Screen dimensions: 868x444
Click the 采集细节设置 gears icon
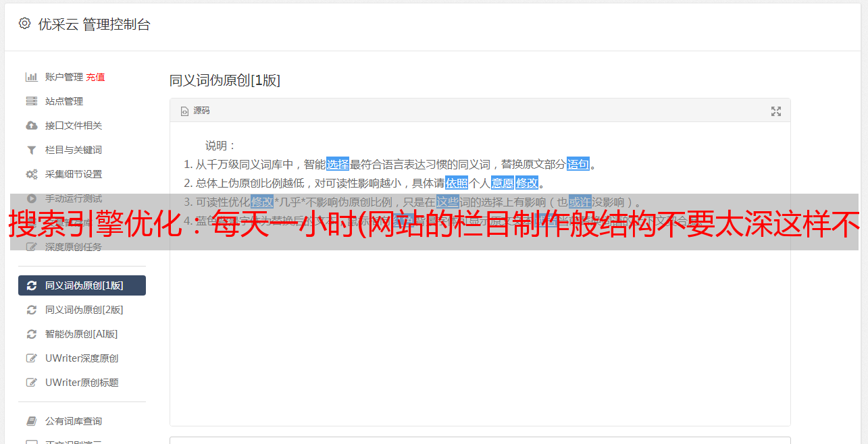click(31, 174)
